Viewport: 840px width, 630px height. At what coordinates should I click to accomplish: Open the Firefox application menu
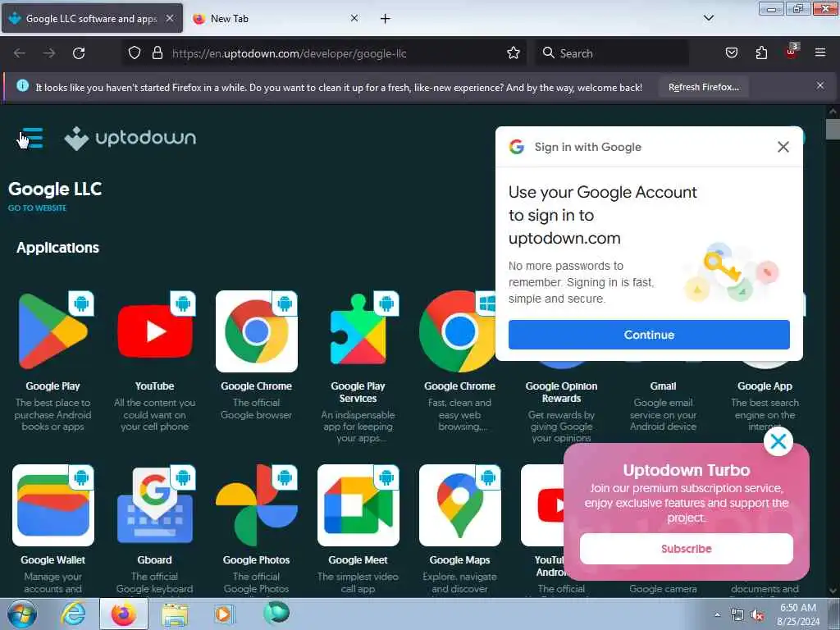tap(820, 53)
